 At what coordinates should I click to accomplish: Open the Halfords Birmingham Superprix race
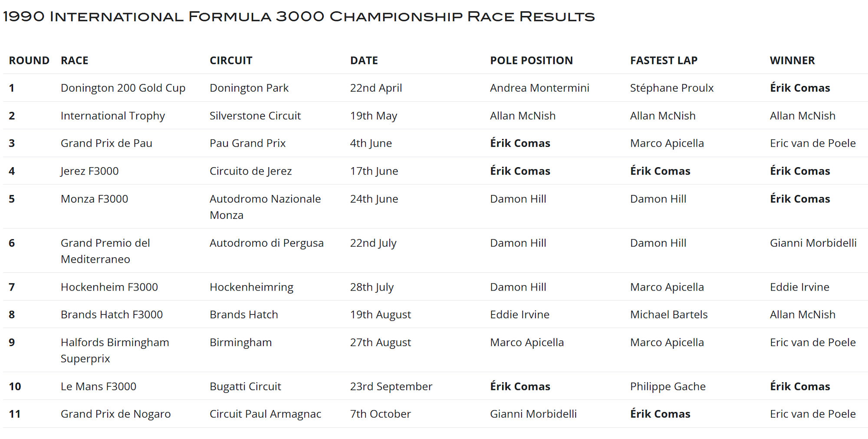tap(115, 350)
